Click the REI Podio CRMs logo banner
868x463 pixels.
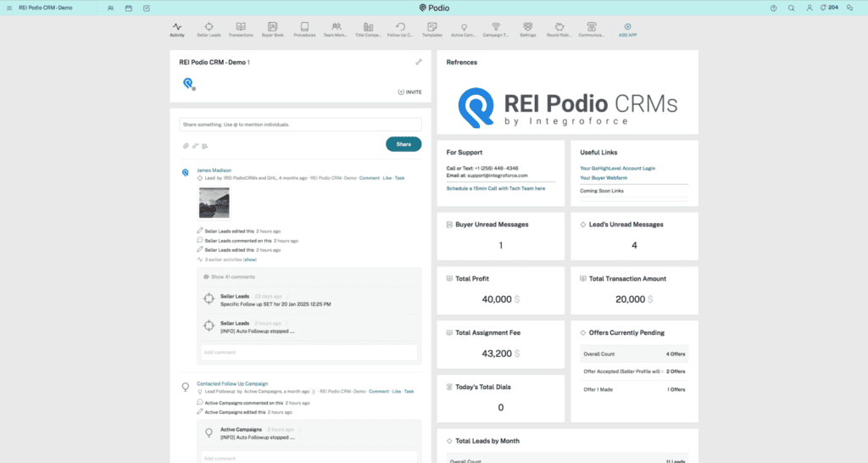567,107
